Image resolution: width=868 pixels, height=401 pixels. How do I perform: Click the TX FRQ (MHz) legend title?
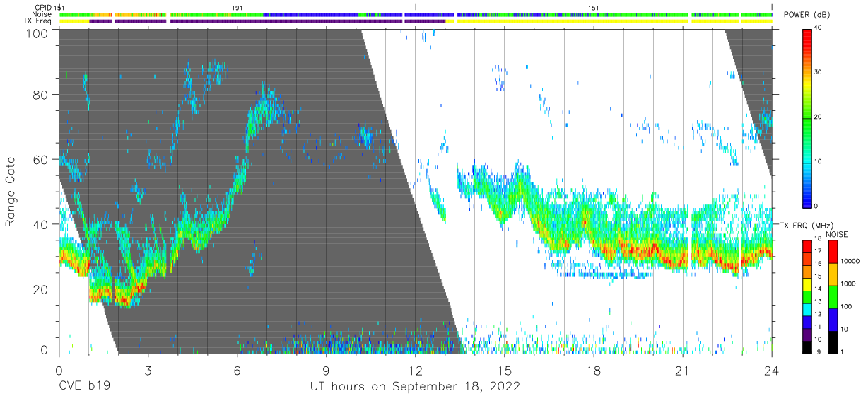[x=807, y=225]
